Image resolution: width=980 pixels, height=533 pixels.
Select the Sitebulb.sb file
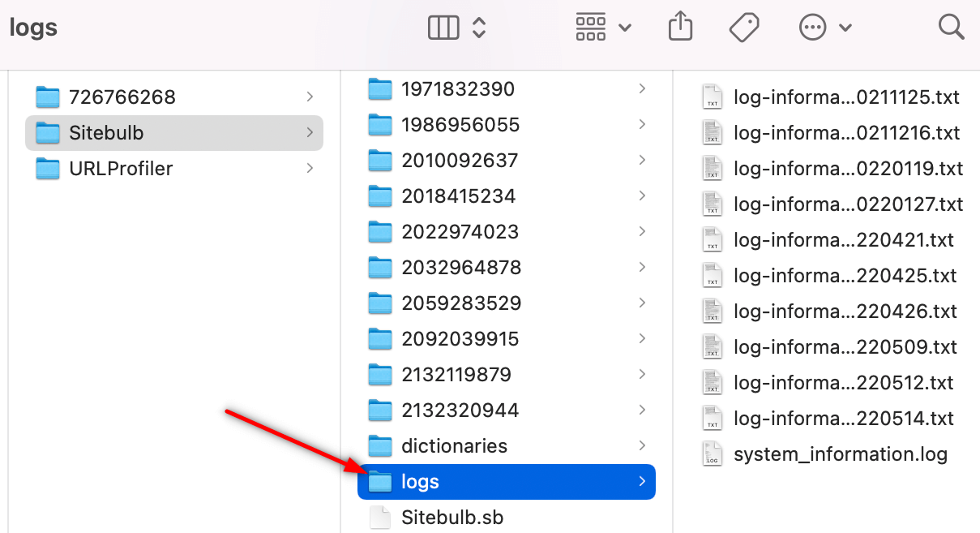(507, 518)
